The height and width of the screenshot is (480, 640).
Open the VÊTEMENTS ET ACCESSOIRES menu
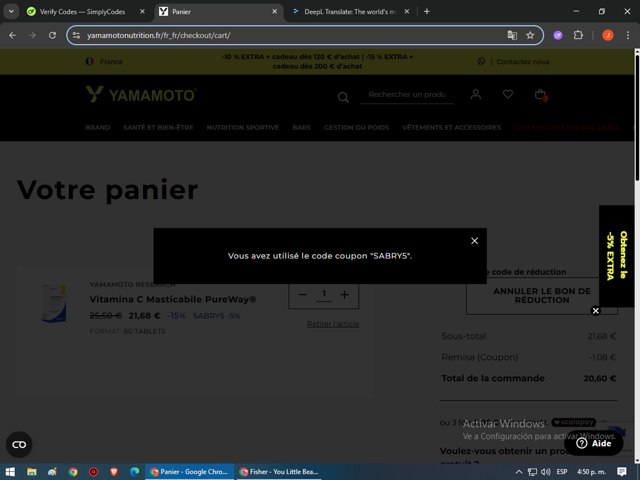click(x=451, y=128)
